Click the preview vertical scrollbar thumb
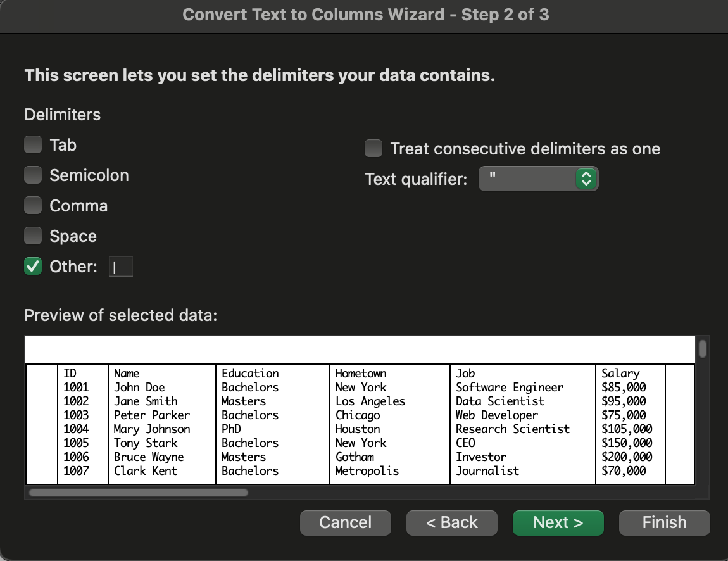 [x=703, y=349]
